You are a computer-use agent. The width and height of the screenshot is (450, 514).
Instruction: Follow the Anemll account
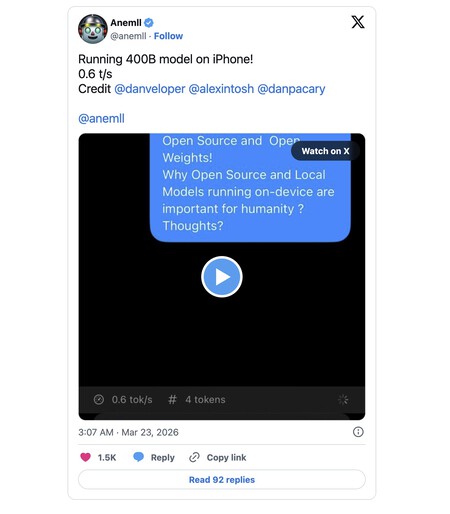click(x=168, y=36)
